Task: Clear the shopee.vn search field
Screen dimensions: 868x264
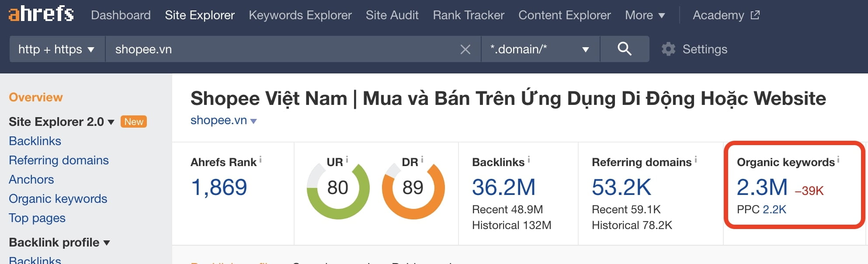Action: click(465, 49)
